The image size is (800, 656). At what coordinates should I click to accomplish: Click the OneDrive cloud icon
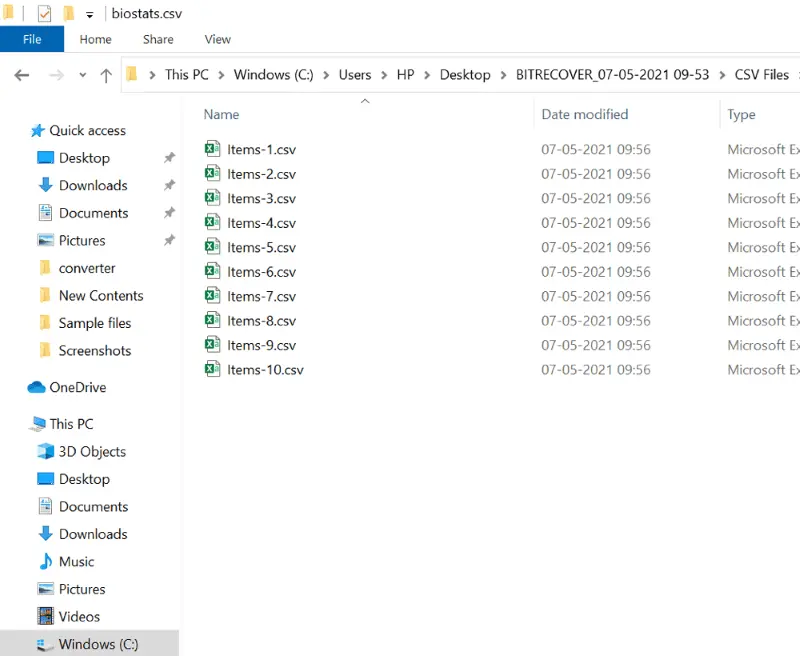(37, 387)
